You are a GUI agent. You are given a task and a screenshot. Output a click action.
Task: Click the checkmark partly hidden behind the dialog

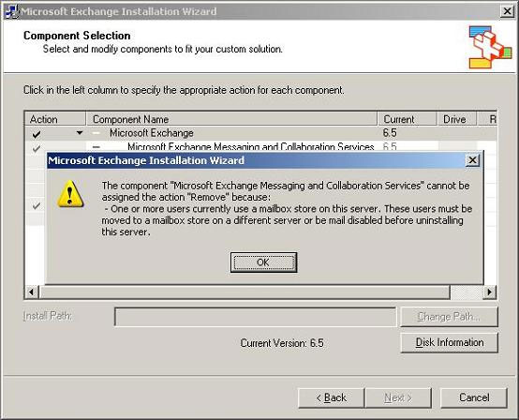tap(37, 205)
